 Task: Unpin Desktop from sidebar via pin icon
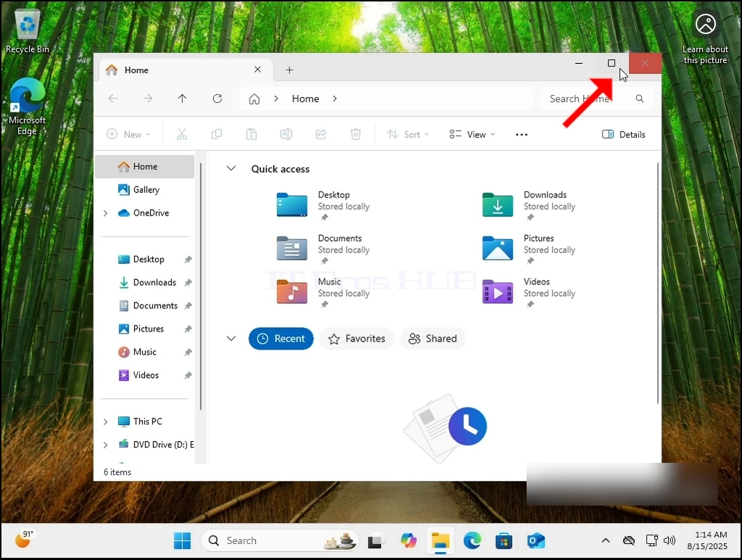[188, 260]
